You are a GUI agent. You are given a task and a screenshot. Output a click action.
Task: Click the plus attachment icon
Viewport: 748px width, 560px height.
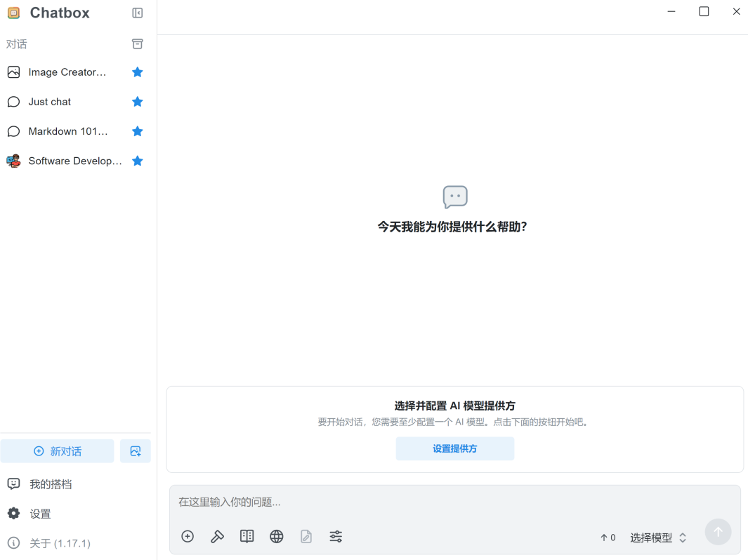click(x=188, y=537)
